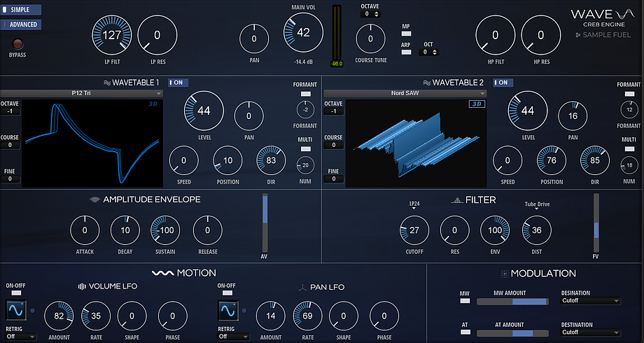Viewport: 644px width, 343px height.
Task: Switch to SIMPLE mode
Action: tap(20, 9)
